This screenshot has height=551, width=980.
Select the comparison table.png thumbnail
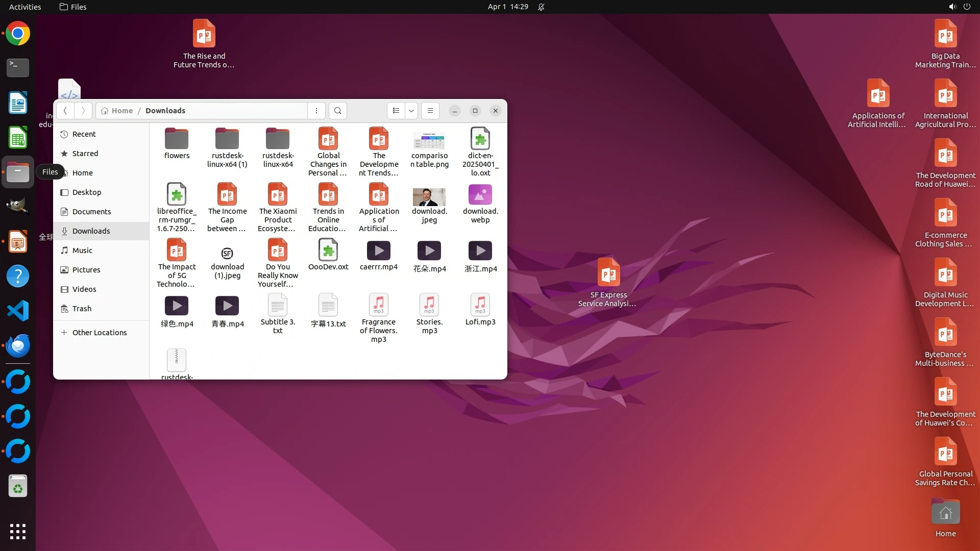pos(429,141)
